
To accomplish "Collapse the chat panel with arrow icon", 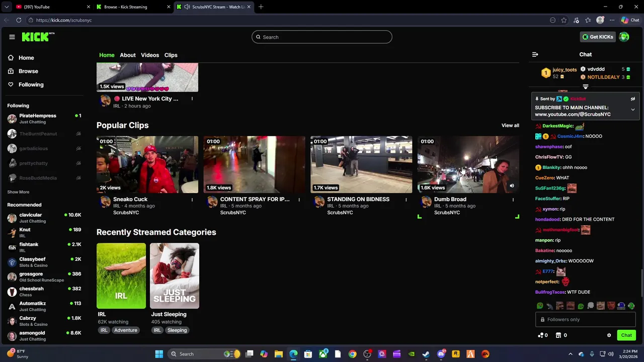I will coord(535,54).
